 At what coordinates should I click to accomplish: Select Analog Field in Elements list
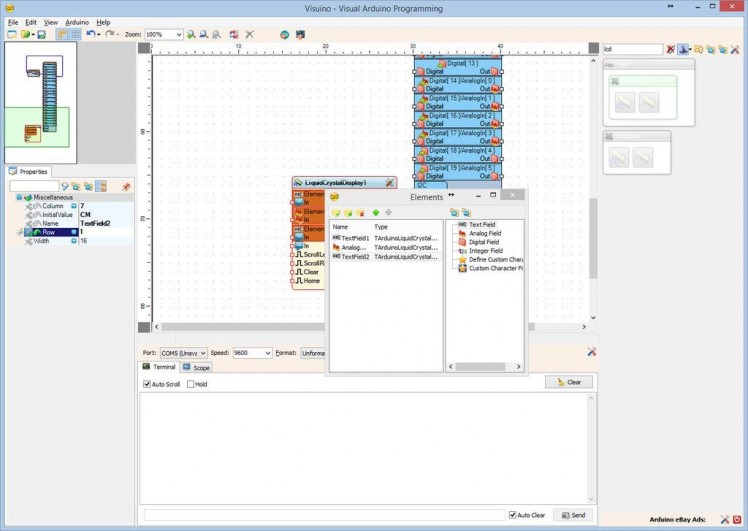point(484,233)
